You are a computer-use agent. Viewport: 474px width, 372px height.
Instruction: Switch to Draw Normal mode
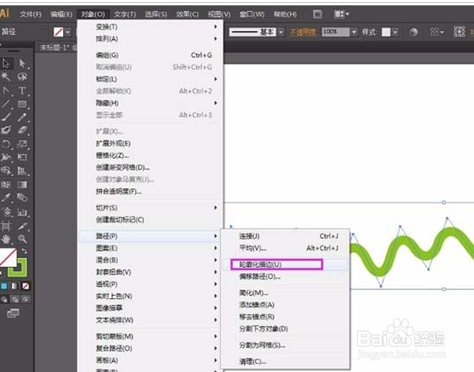4,299
